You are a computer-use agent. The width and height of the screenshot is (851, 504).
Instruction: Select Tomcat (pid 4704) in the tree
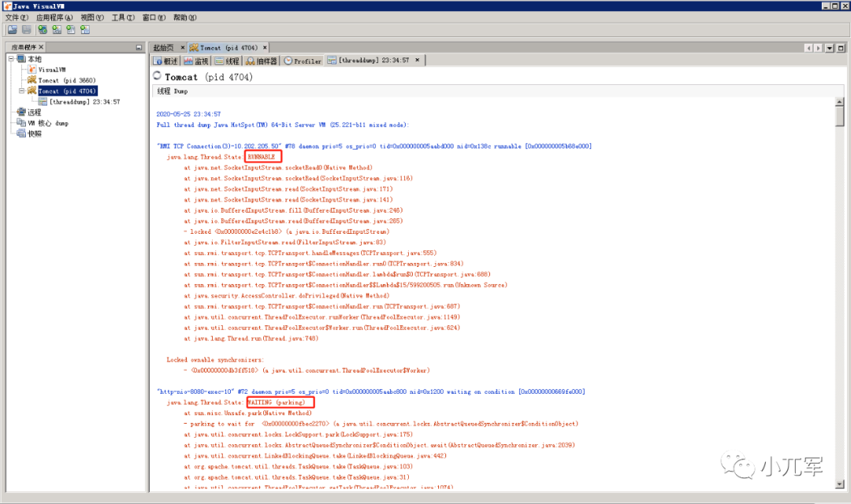click(x=67, y=91)
